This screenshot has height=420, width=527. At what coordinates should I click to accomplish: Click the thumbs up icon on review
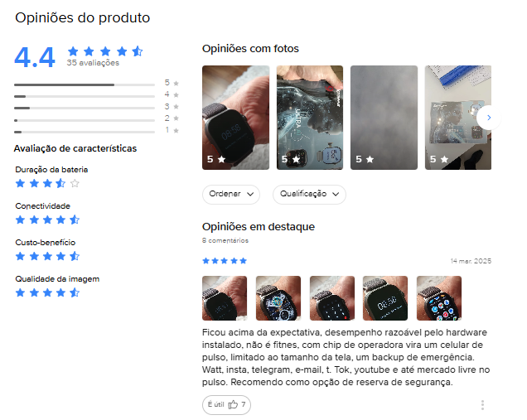tap(233, 404)
